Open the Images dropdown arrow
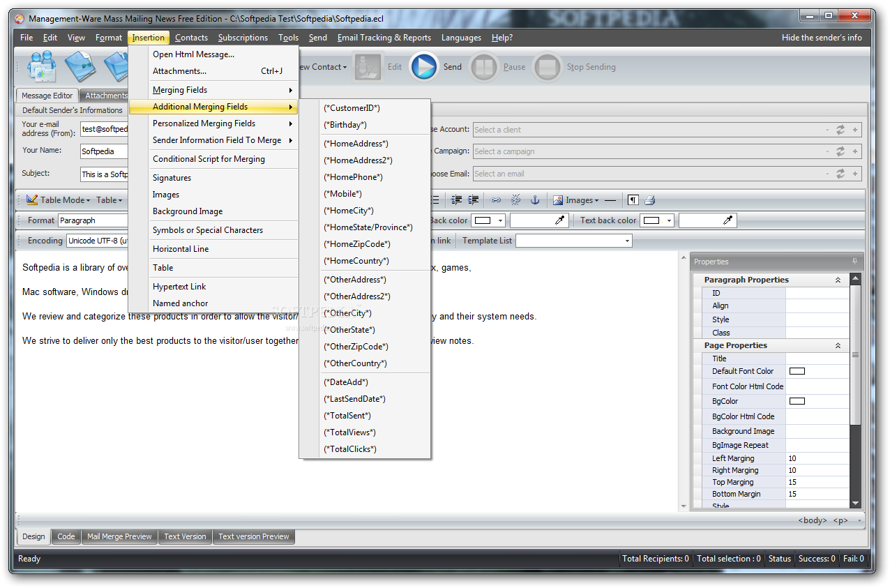 tap(596, 201)
